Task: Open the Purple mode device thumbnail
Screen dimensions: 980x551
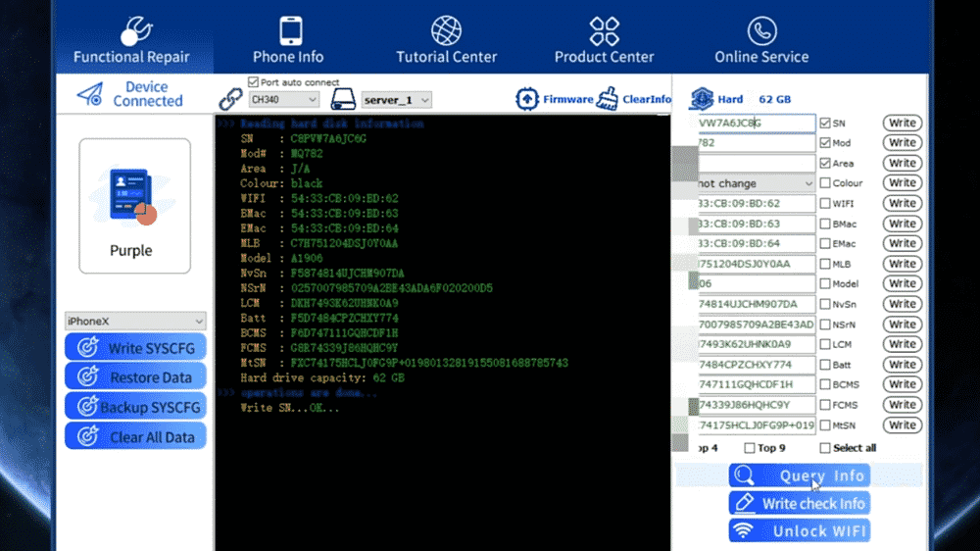Action: pyautogui.click(x=134, y=206)
